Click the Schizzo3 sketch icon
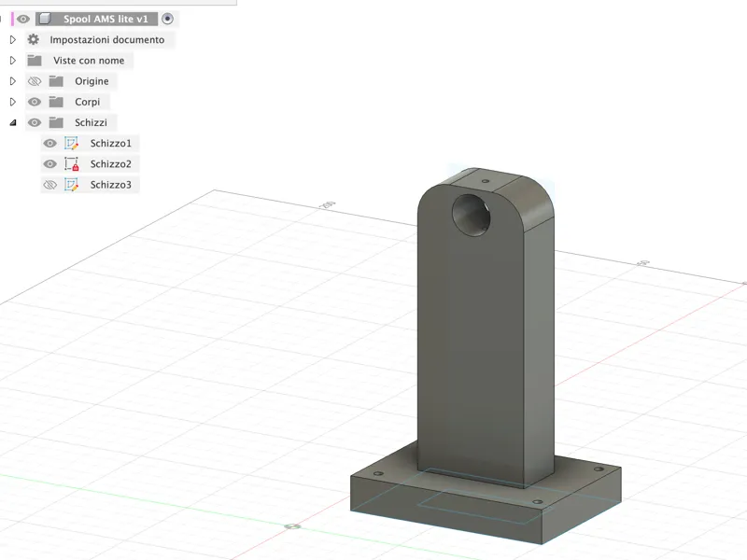Screen dimensions: 747x560 [72, 185]
